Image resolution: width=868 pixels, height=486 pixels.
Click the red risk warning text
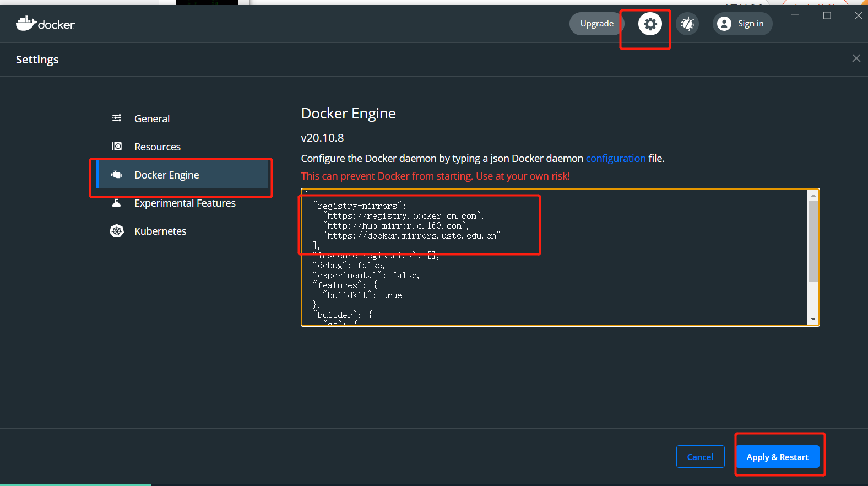pyautogui.click(x=435, y=176)
